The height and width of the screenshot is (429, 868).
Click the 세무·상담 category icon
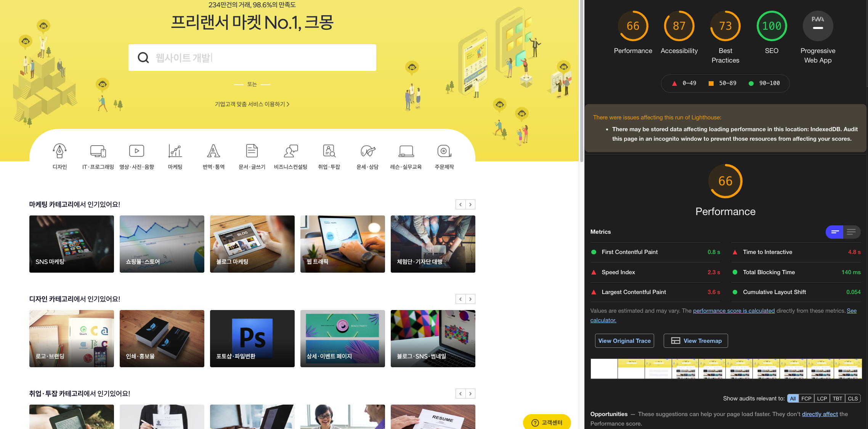[367, 151]
